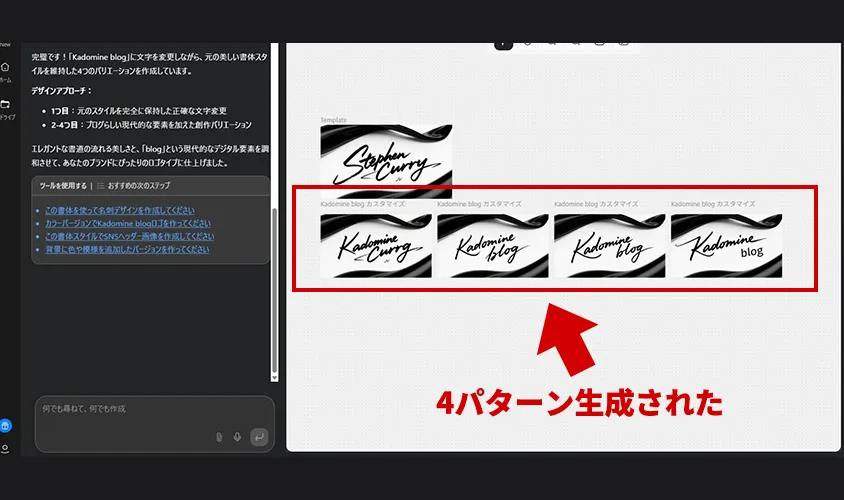This screenshot has height=500, width=844.
Task: Open the Drive folder icon in the sidebar
Action: [5, 105]
